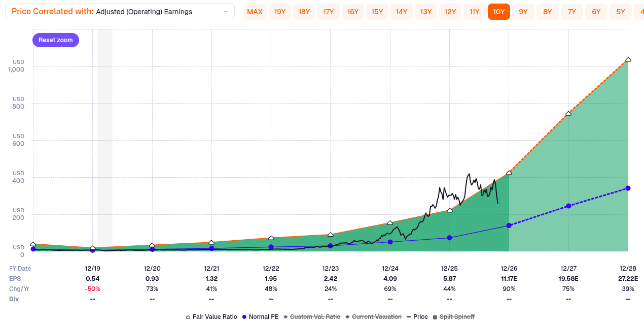This screenshot has height=325, width=644.
Task: Click the 90% change value for 12/26
Action: [x=509, y=289]
